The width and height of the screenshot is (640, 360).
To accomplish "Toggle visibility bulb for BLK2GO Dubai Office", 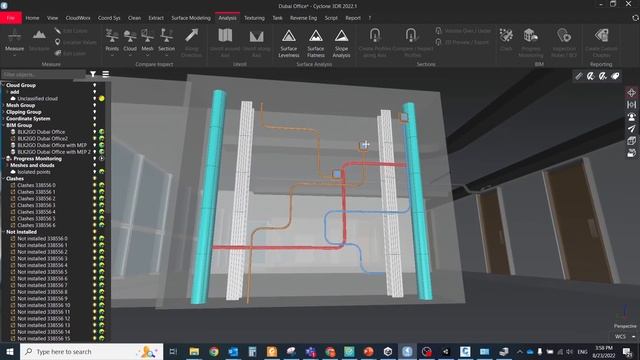I will click(x=95, y=132).
